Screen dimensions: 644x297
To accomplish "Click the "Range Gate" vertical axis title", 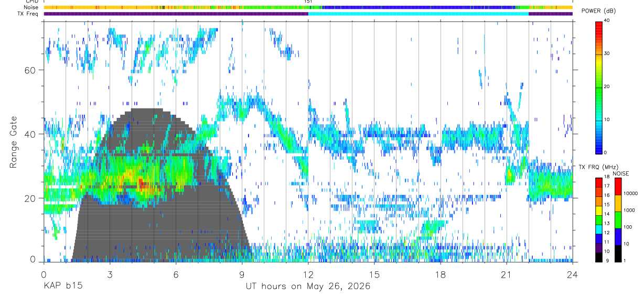I will click(x=13, y=141).
